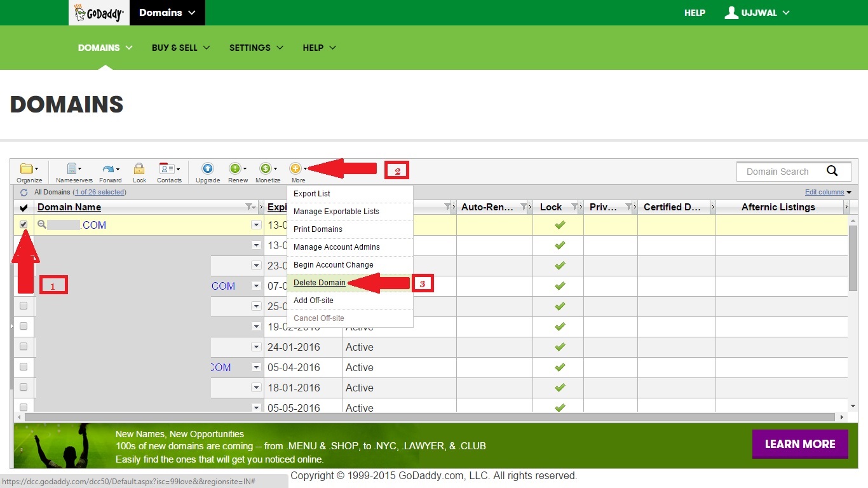Sort by the Domain Name column header
868x488 pixels.
click(x=69, y=207)
